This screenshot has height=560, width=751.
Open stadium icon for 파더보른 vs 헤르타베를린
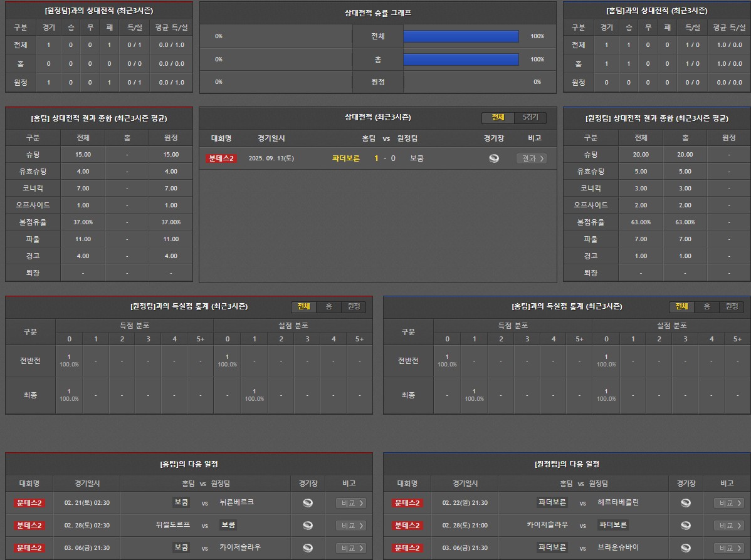[x=686, y=503]
